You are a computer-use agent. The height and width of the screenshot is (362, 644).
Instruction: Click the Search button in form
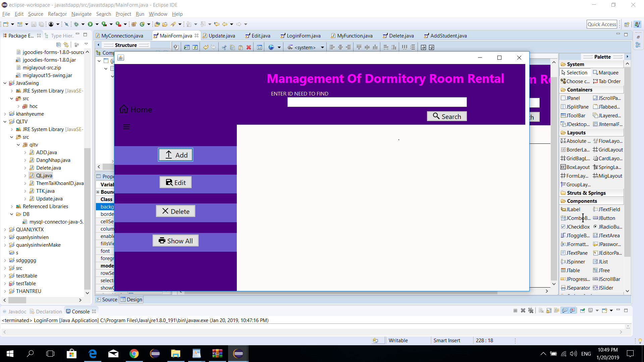(x=446, y=116)
